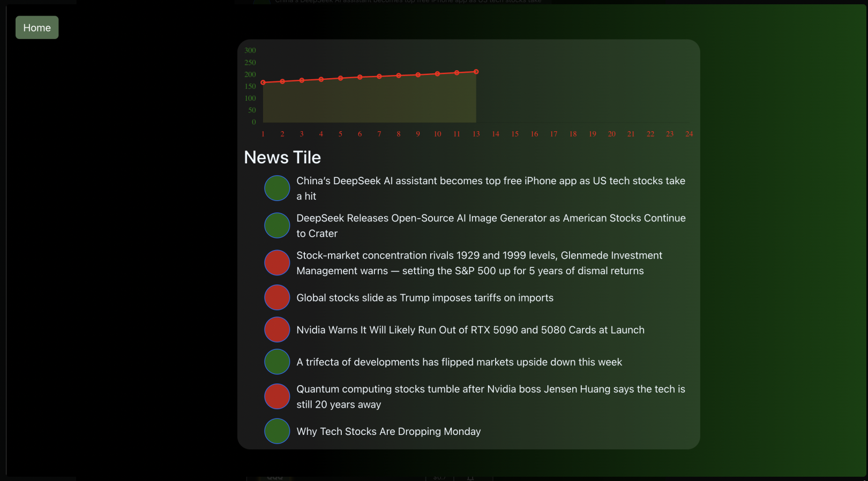Read the Stock-market concentration rivals 1929 headline

pos(480,263)
